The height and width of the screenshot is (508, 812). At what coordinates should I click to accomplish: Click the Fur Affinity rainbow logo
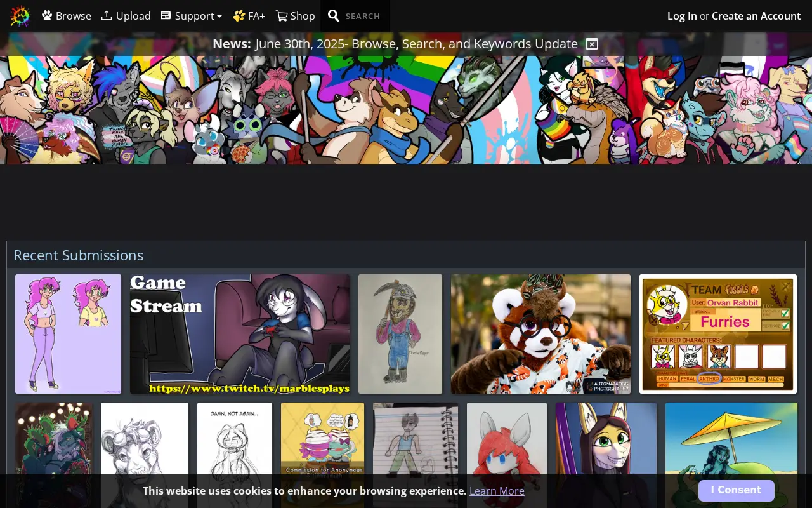(x=20, y=16)
